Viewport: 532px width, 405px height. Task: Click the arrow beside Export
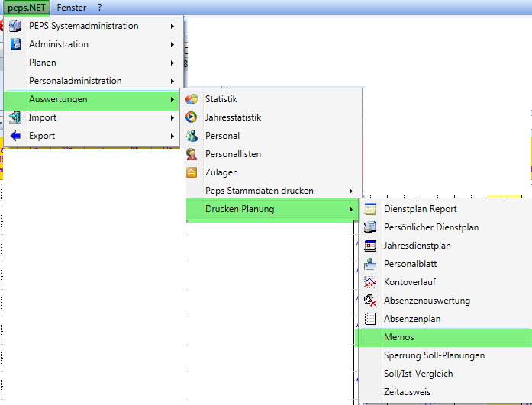[172, 136]
